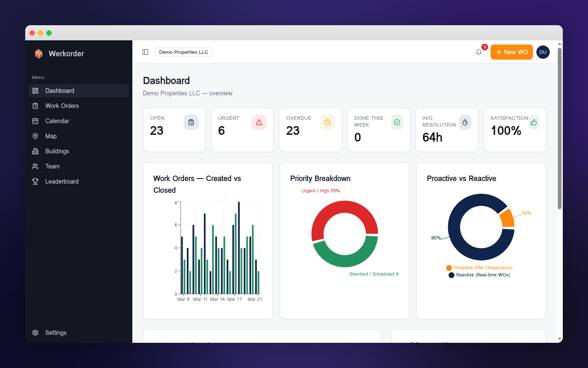Click the Calendar icon in sidebar
This screenshot has height=368, width=588.
tap(35, 121)
